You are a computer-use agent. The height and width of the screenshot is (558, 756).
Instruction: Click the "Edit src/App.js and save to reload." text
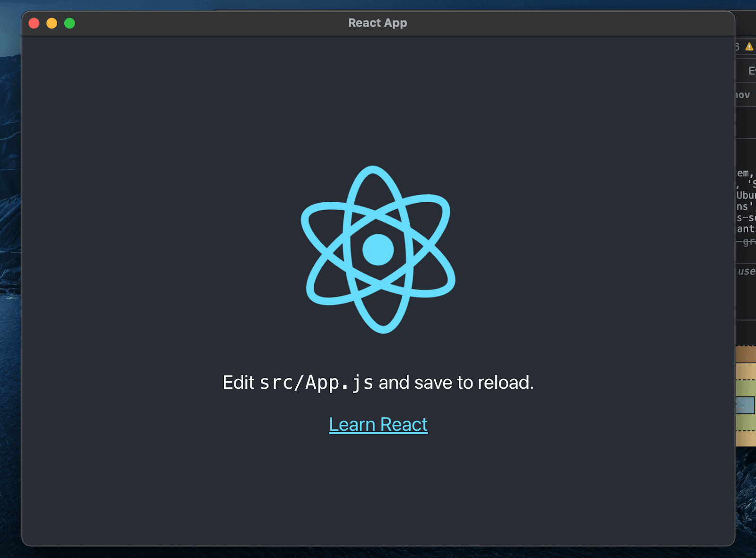pos(378,383)
